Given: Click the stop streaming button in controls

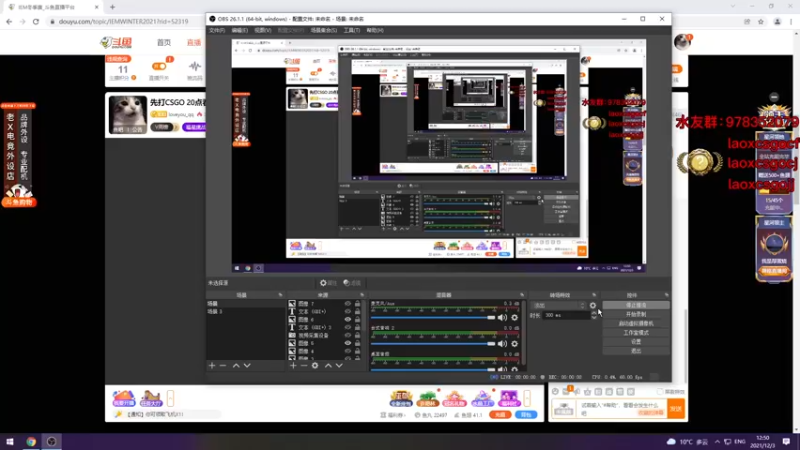Looking at the screenshot, I should click(636, 305).
